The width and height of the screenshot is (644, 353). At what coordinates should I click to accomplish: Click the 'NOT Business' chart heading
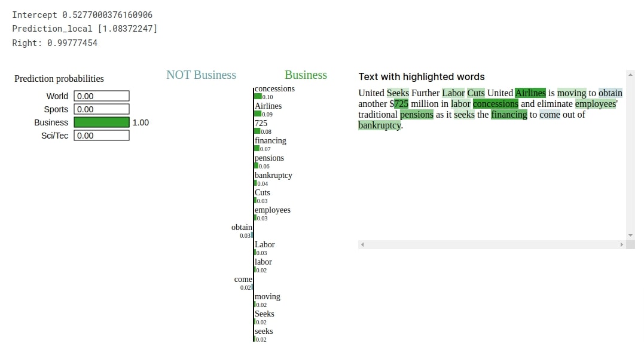[202, 75]
